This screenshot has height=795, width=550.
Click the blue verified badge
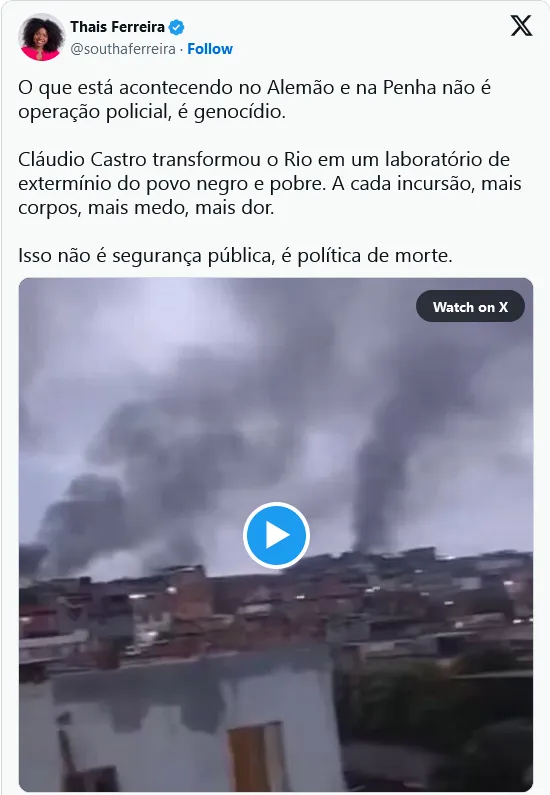pyautogui.click(x=176, y=27)
